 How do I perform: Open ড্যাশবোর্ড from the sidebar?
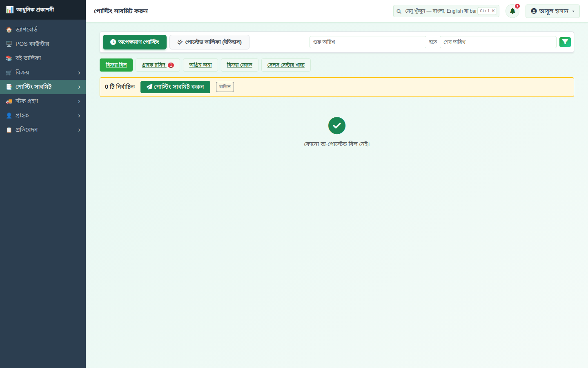(x=43, y=29)
